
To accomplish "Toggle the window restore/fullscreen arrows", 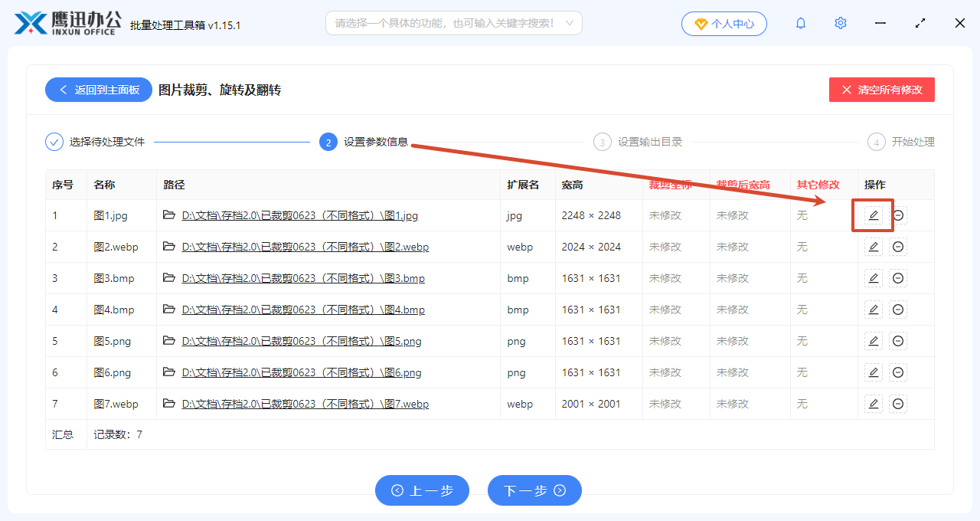I will [x=920, y=24].
